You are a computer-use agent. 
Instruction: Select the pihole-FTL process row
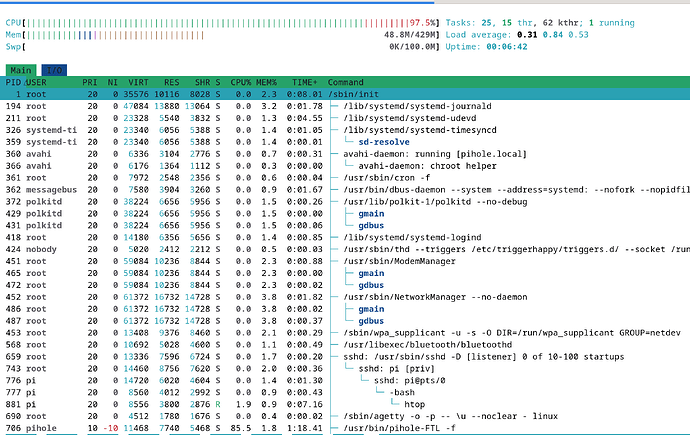tap(345, 428)
